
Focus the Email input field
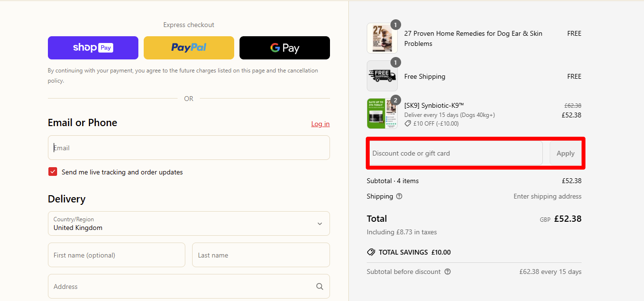point(189,148)
